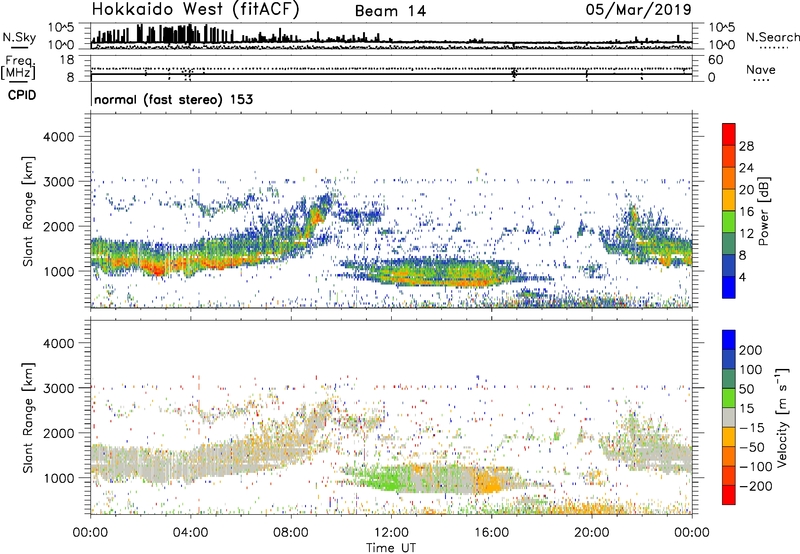Click the "2000" range tick in the velocity panel
This screenshot has width=800, height=554.
(59, 433)
